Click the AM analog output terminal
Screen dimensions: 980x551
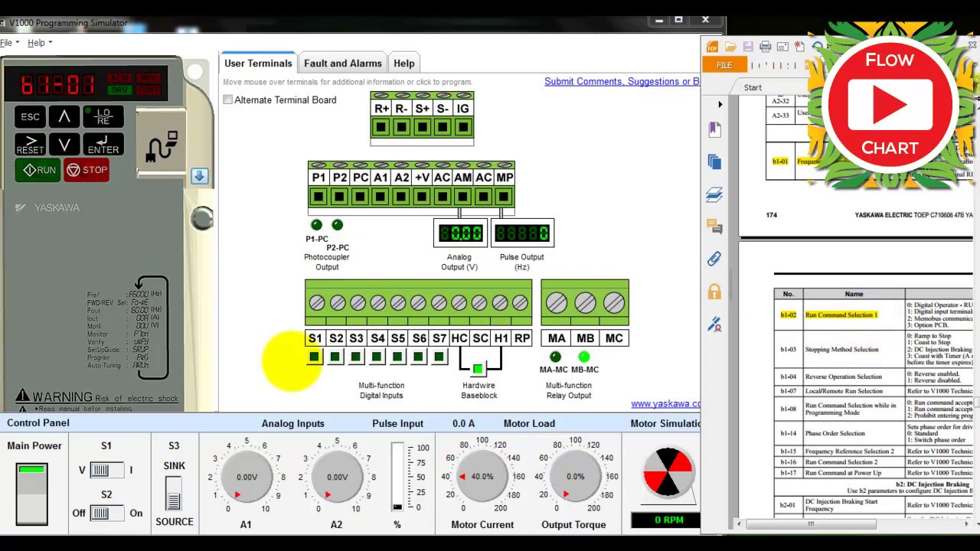(462, 197)
